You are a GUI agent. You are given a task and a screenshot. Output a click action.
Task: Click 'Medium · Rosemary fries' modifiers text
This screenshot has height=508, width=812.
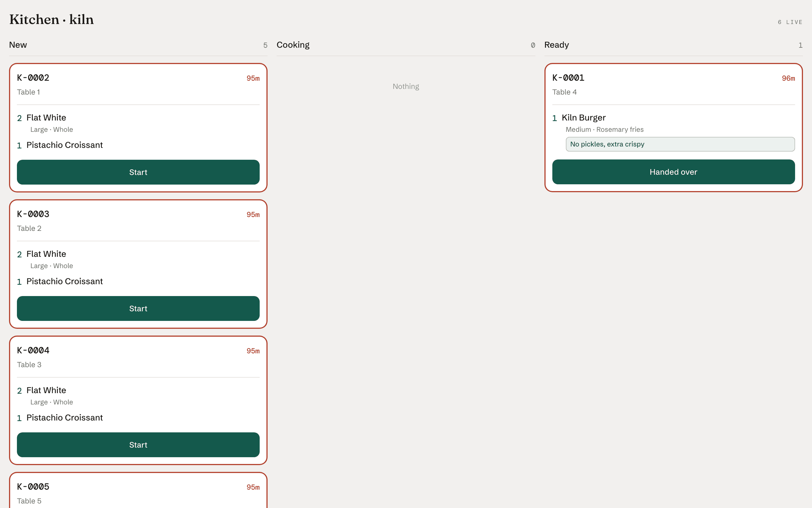604,129
